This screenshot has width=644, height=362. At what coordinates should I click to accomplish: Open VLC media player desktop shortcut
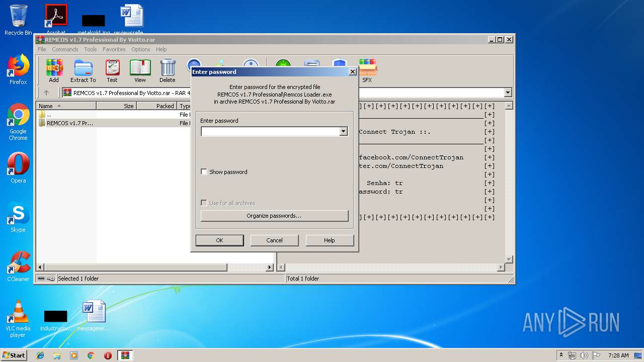(x=18, y=319)
